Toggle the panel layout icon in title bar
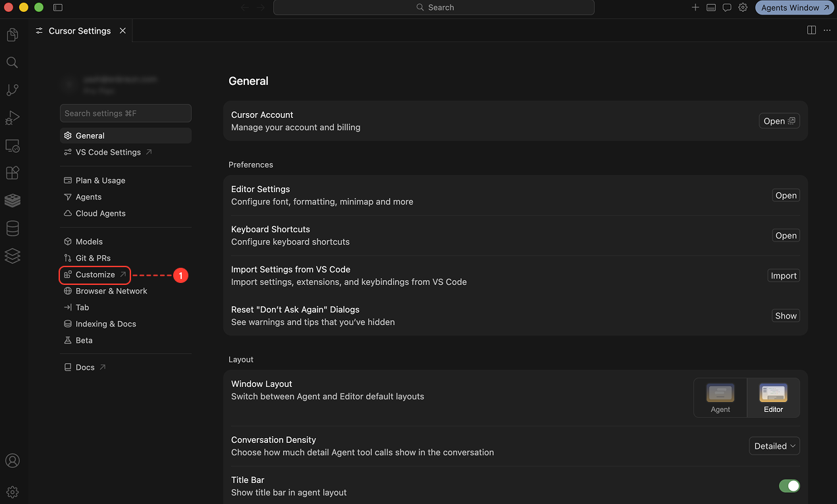The height and width of the screenshot is (504, 837). click(711, 7)
